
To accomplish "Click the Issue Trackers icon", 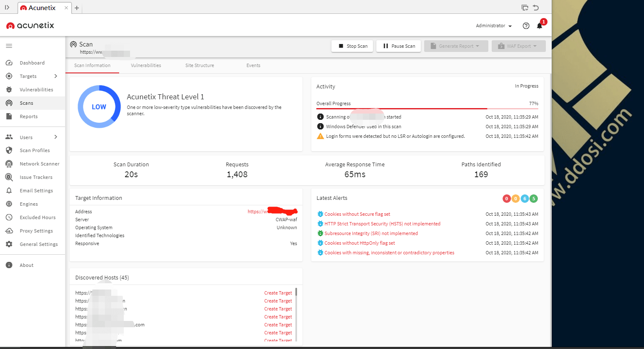I will click(x=9, y=177).
